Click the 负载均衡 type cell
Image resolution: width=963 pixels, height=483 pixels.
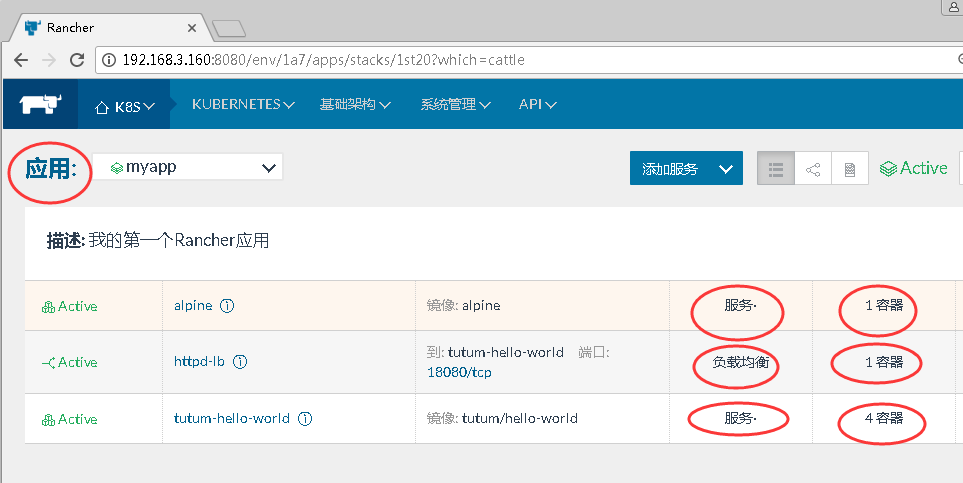click(x=741, y=363)
